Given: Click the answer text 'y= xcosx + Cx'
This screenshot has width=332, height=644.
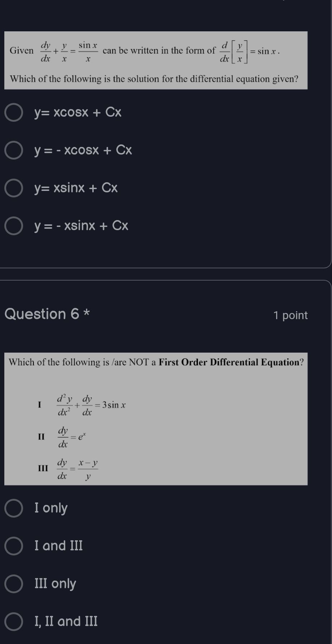Looking at the screenshot, I should coord(78,113).
